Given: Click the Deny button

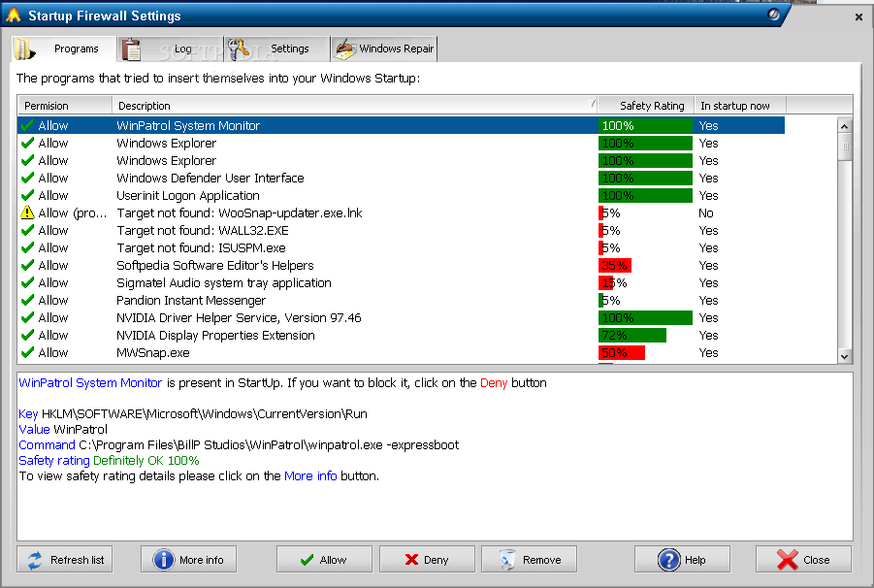Looking at the screenshot, I should [427, 559].
